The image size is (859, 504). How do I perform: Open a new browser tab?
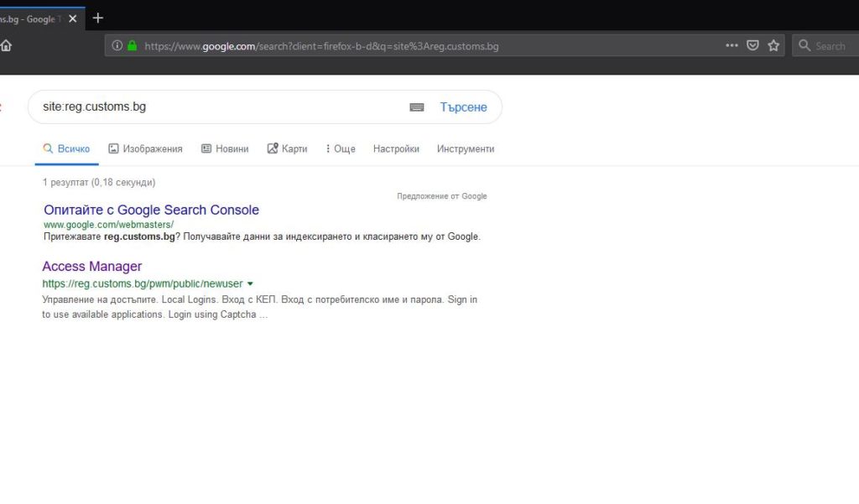(x=98, y=18)
